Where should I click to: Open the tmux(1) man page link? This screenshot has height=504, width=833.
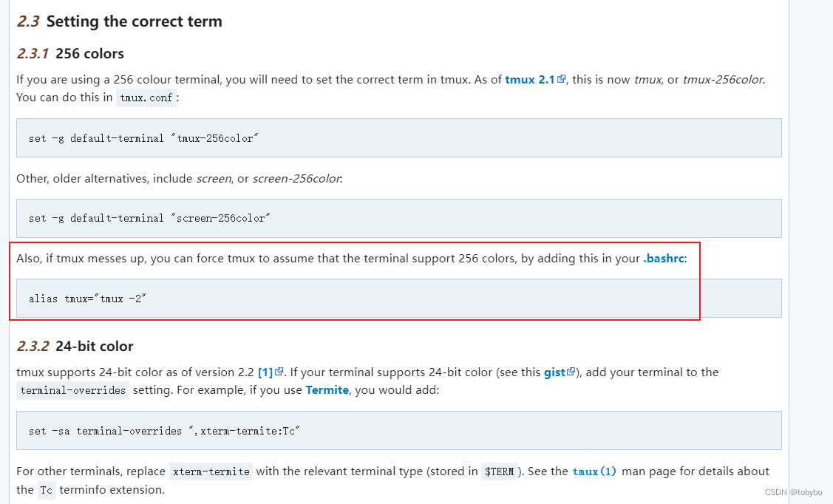[594, 471]
